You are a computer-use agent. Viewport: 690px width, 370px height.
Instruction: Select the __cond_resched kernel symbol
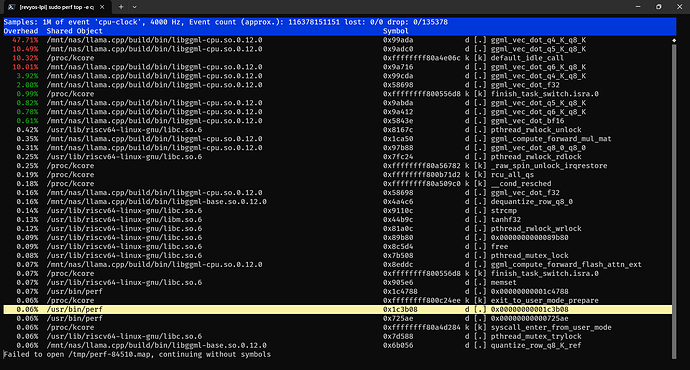click(521, 183)
